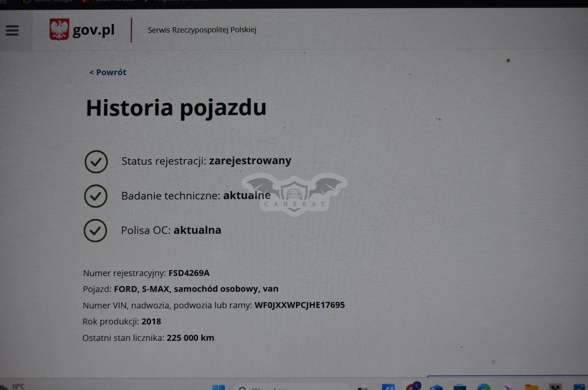Screen dimensions: 588x390
Task: Open File Explorer folder in taskbar
Action: point(531,387)
